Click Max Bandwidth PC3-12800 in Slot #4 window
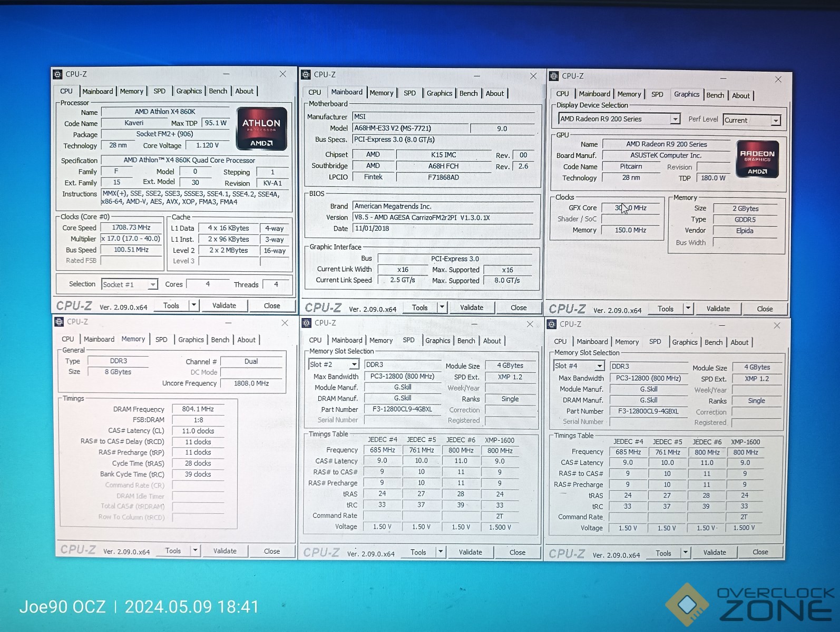The image size is (840, 632). pos(649,378)
